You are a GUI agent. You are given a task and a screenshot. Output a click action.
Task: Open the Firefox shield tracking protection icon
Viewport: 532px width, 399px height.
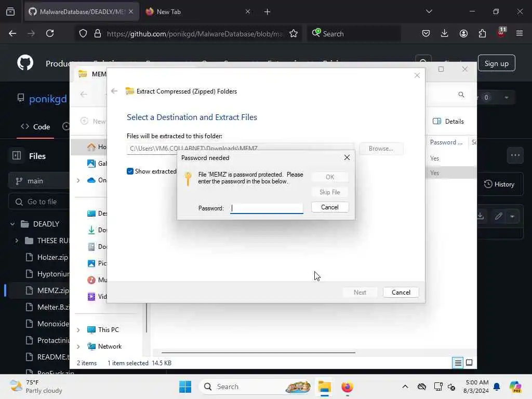[x=83, y=33]
